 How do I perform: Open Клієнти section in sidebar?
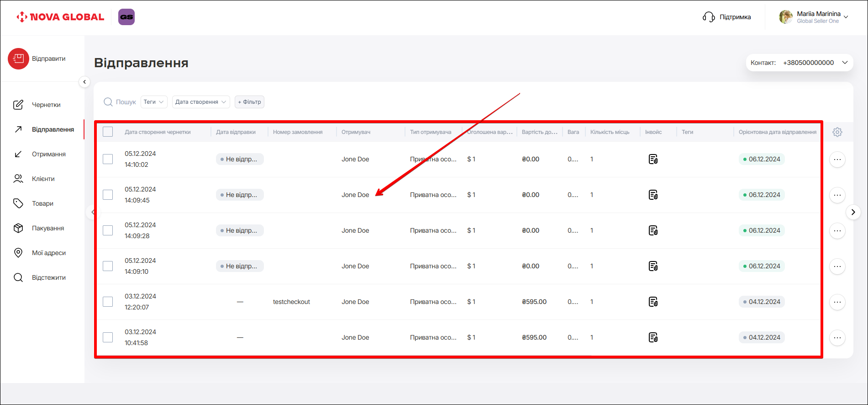[43, 179]
